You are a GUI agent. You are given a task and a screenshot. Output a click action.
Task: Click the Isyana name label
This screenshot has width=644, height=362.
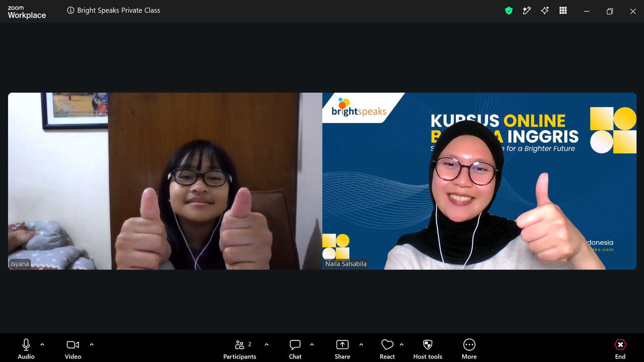(20, 264)
